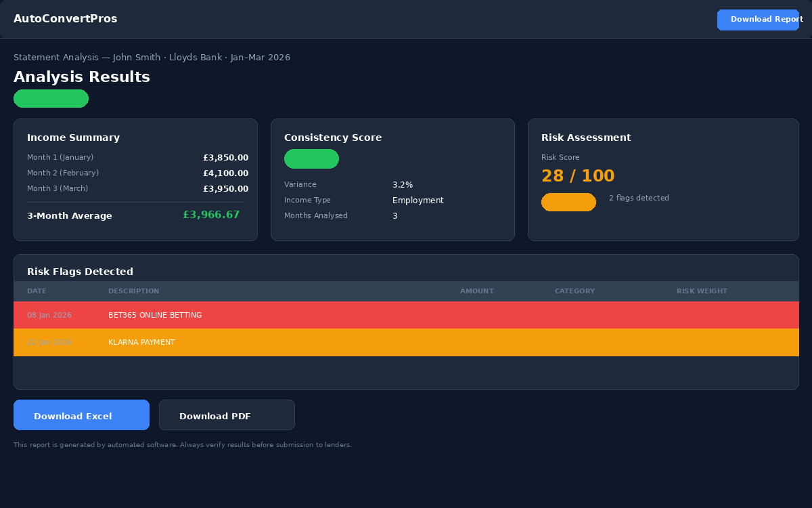Click the green Consistency Score badge
The image size is (812, 508).
pos(311,159)
